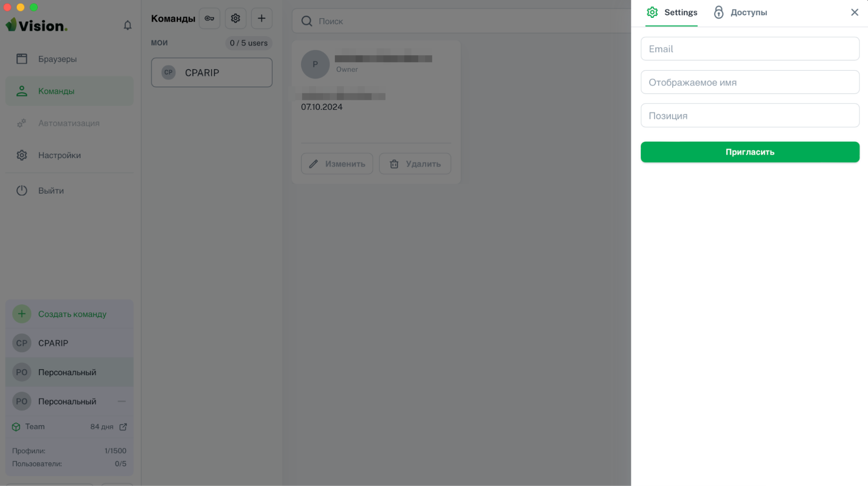Viewport: 868px width, 486px height.
Task: Open notifications bell icon
Action: (127, 26)
